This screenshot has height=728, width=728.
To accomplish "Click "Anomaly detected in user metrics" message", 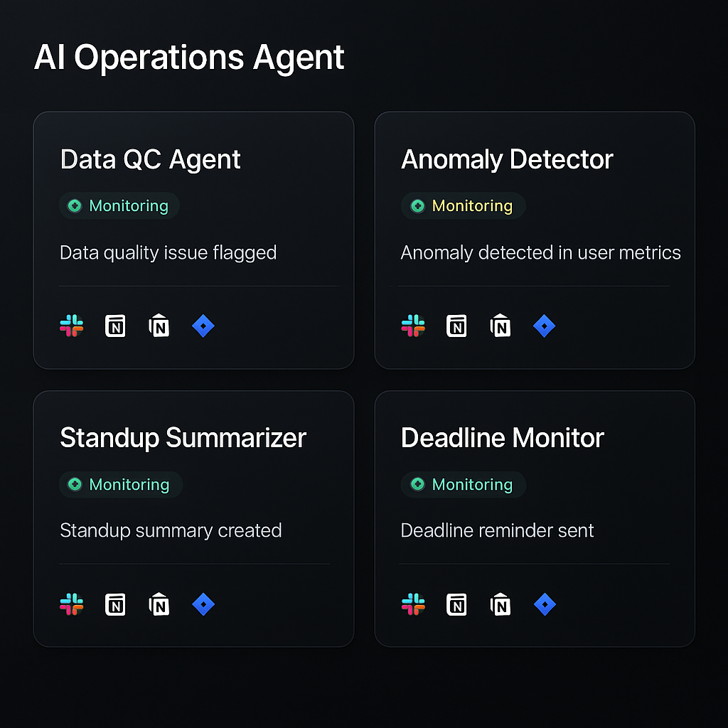I will (x=540, y=252).
